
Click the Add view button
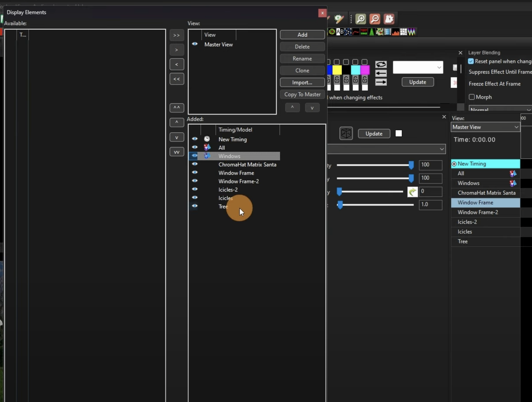click(302, 35)
